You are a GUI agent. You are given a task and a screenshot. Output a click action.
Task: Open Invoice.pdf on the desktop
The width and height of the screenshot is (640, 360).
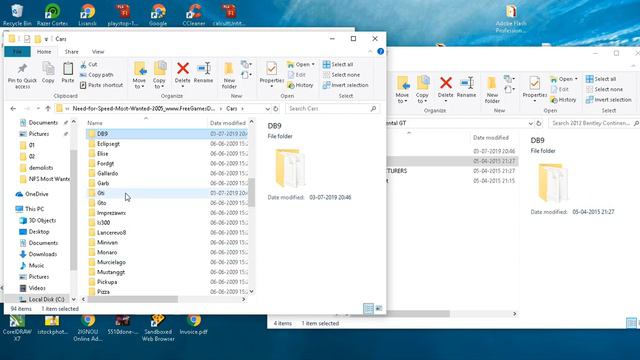(194, 324)
